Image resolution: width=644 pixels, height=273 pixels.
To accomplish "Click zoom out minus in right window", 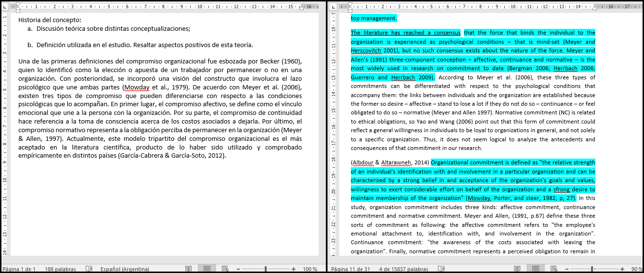I will 567,269.
